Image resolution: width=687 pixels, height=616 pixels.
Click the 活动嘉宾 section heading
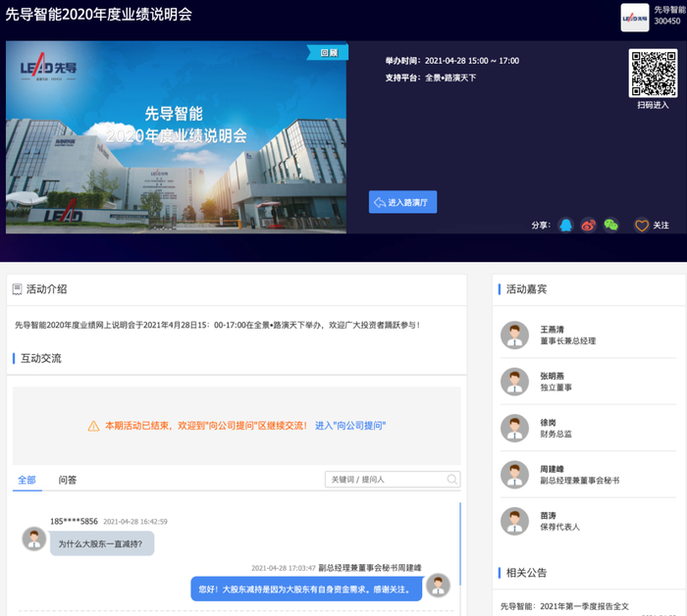pos(526,289)
